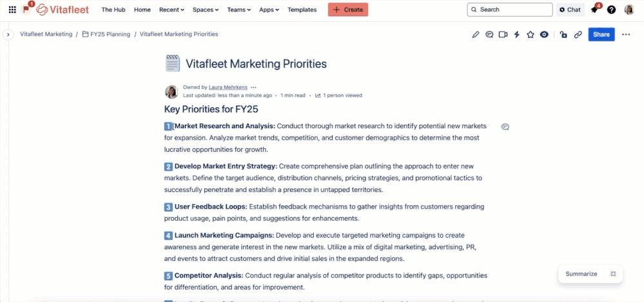644x302 pixels.
Task: Toggle the watch eye icon
Action: coord(544,35)
